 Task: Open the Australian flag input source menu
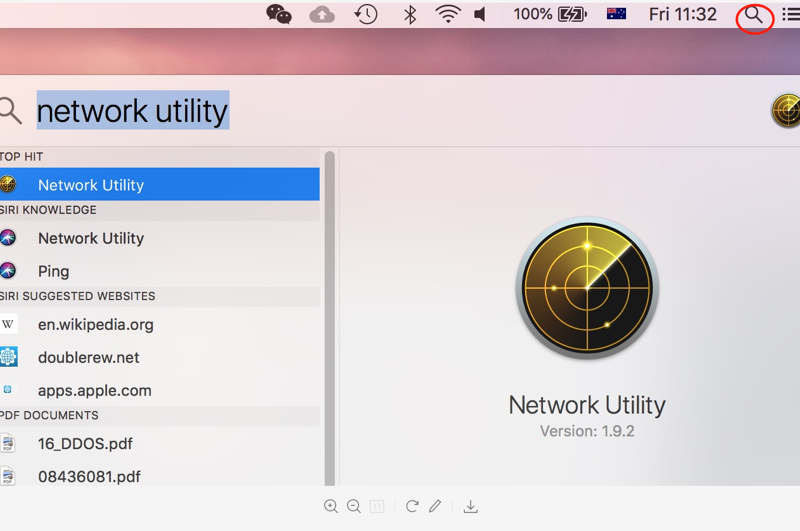click(x=616, y=14)
